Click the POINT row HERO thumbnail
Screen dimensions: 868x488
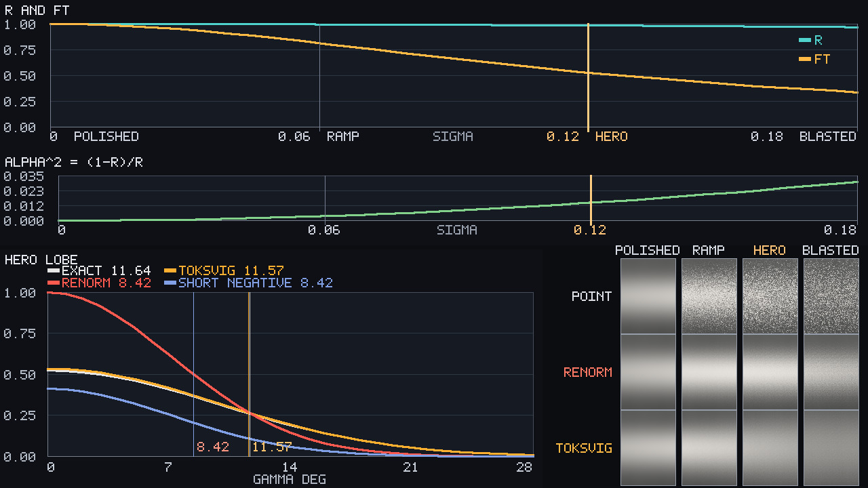[x=770, y=296]
